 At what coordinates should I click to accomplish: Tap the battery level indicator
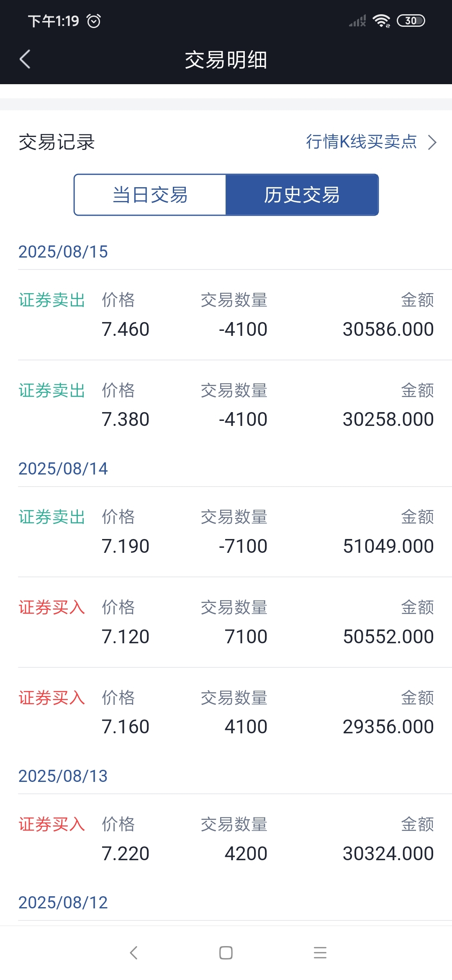[x=411, y=21]
